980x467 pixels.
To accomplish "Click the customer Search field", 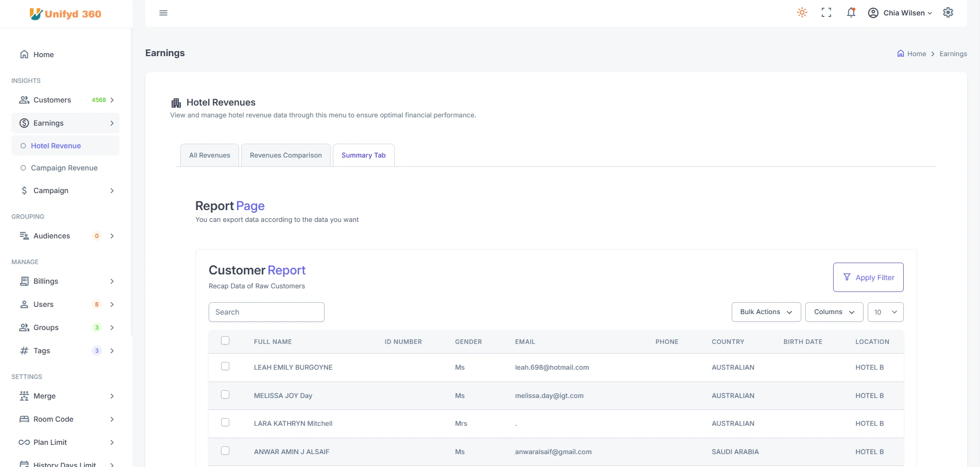I will [266, 312].
